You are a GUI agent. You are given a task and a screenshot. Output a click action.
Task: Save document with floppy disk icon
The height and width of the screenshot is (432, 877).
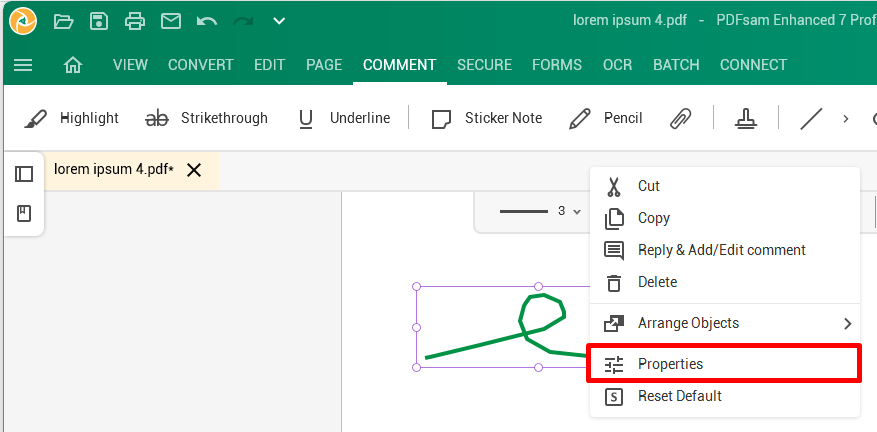pyautogui.click(x=98, y=21)
